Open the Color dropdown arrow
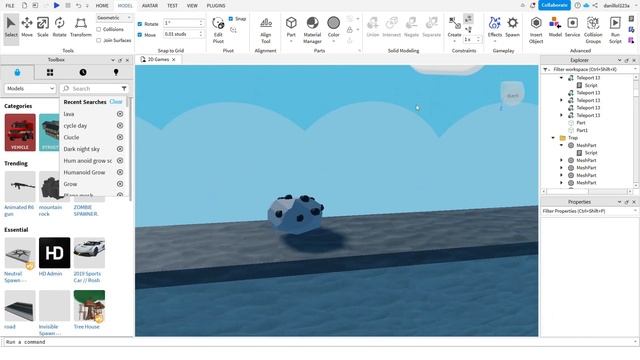Viewport: 640px width, 360px height. tap(333, 41)
